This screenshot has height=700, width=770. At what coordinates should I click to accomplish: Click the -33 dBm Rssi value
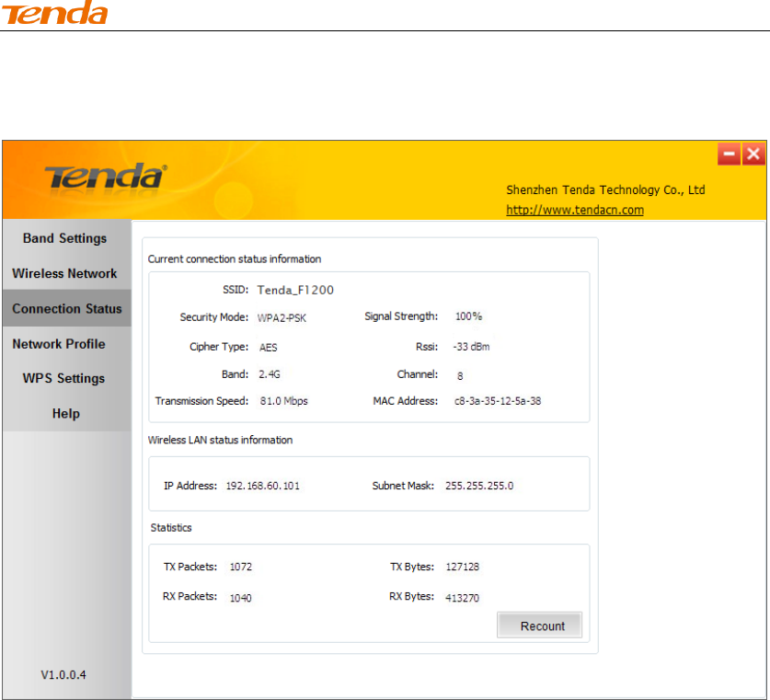pyautogui.click(x=471, y=347)
